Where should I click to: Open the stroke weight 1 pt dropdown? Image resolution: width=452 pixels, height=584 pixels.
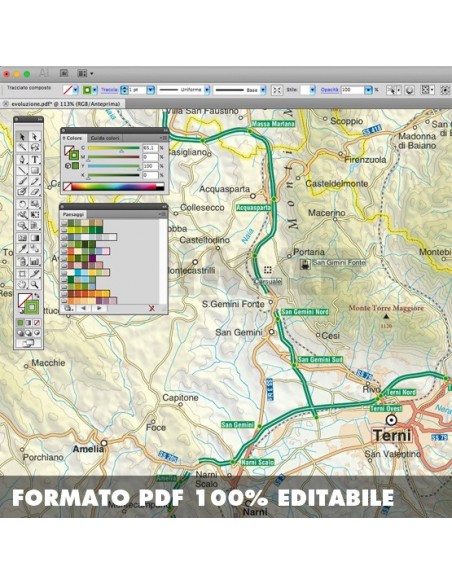point(150,90)
